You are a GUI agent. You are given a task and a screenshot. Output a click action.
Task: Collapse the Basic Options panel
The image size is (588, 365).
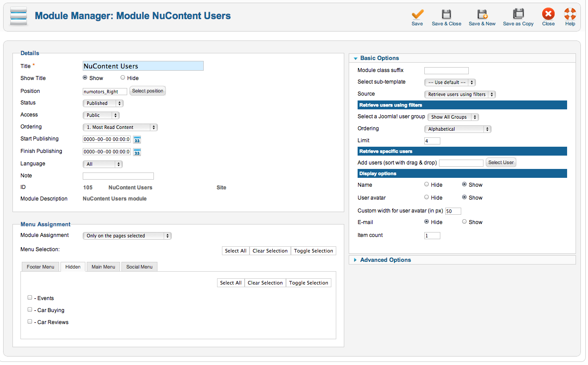click(463, 58)
